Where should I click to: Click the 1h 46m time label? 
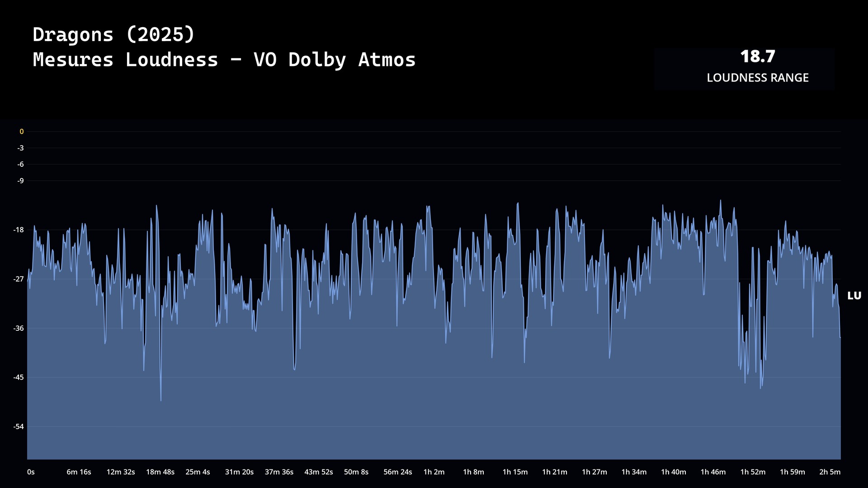tap(713, 472)
